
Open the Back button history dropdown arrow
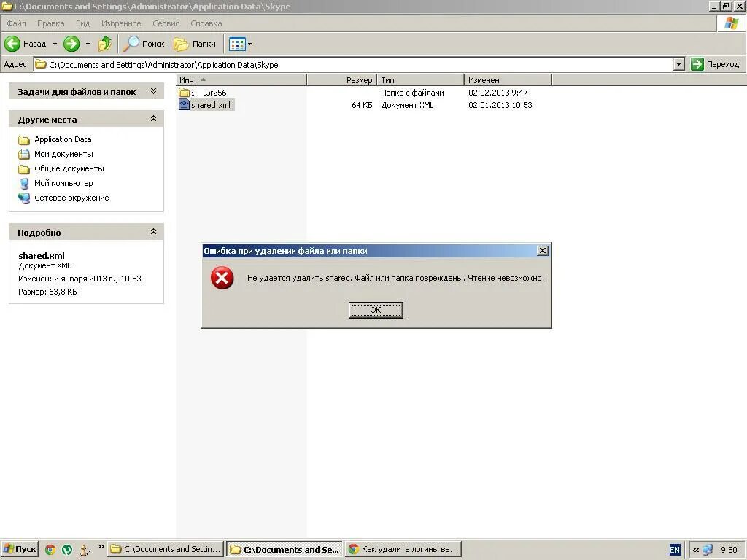[55, 44]
